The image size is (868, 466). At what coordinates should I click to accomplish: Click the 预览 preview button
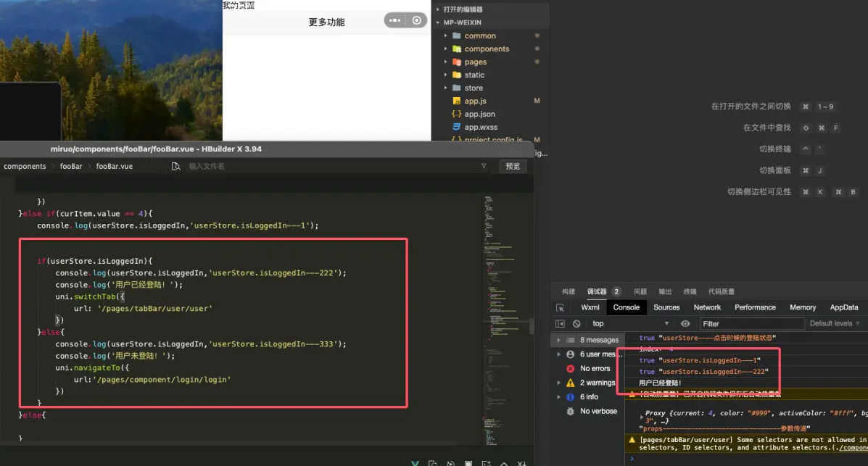click(x=513, y=167)
